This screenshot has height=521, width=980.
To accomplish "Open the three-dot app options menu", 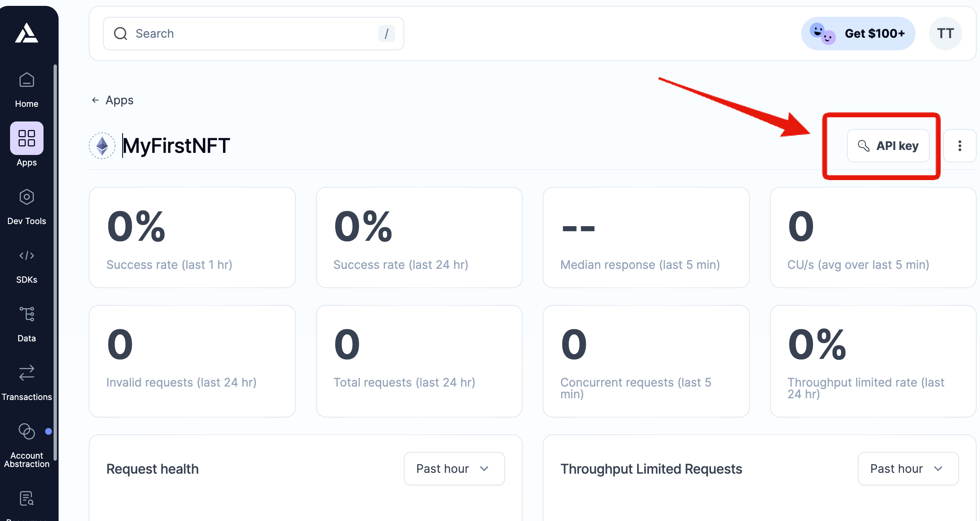I will pyautogui.click(x=959, y=146).
